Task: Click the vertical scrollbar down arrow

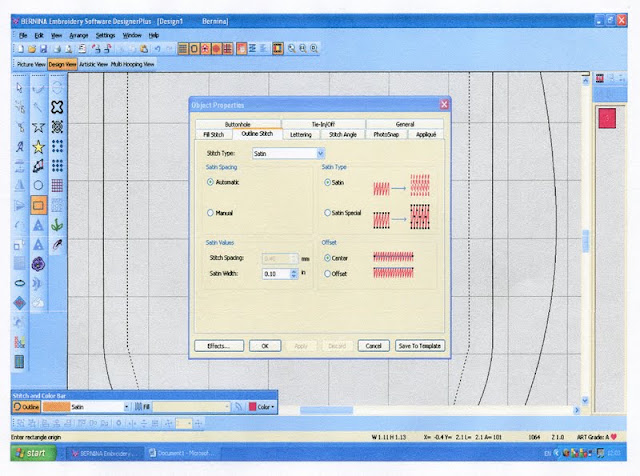Action: pos(585,400)
